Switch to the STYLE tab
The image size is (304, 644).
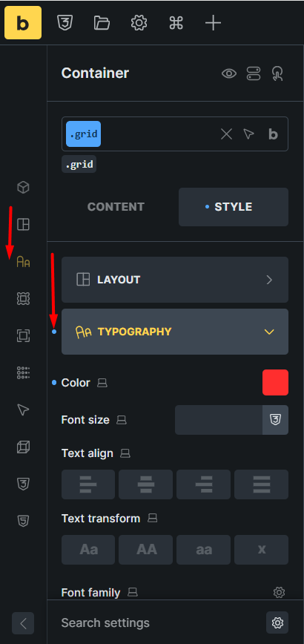click(234, 207)
